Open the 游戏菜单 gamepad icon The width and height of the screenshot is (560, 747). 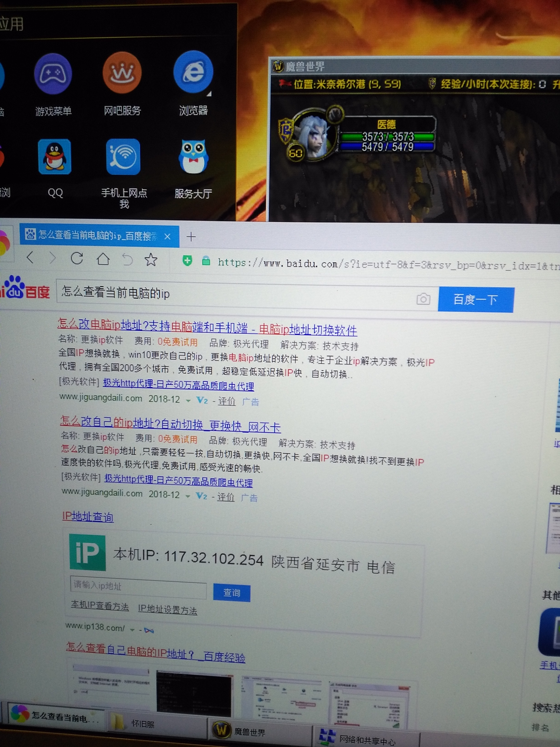pos(53,74)
